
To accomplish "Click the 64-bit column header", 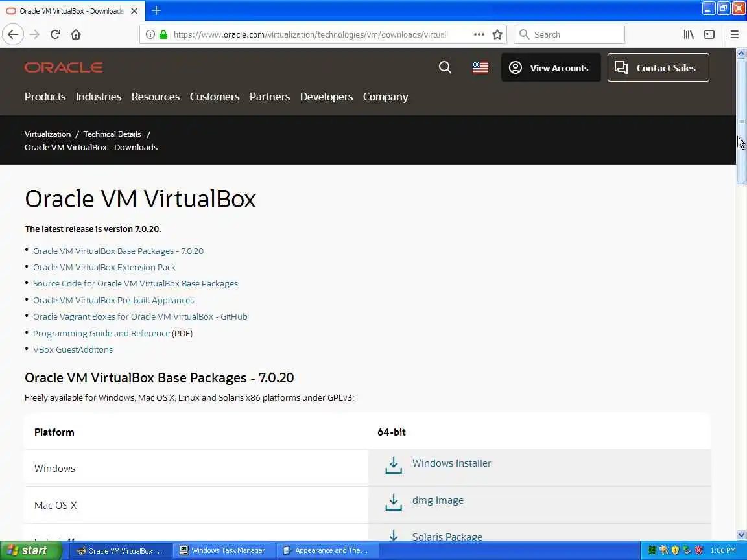I will [x=392, y=432].
